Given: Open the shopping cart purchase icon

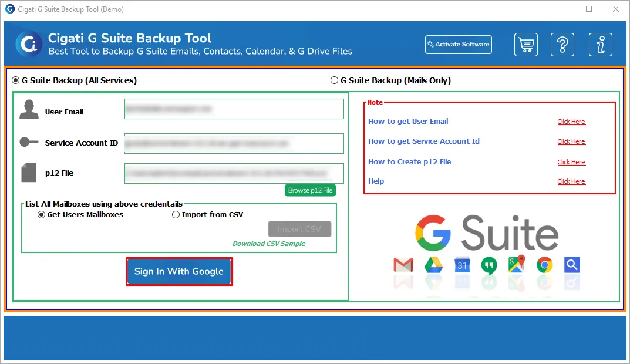Looking at the screenshot, I should coord(526,45).
